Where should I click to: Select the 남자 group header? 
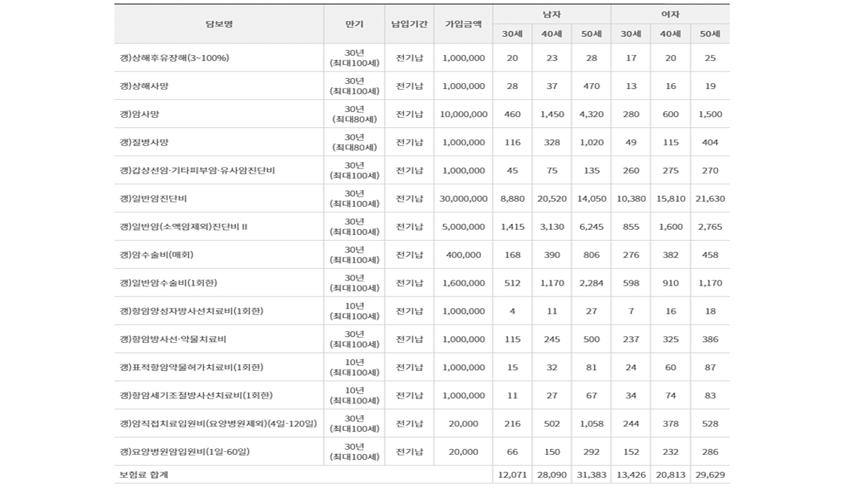click(551, 14)
